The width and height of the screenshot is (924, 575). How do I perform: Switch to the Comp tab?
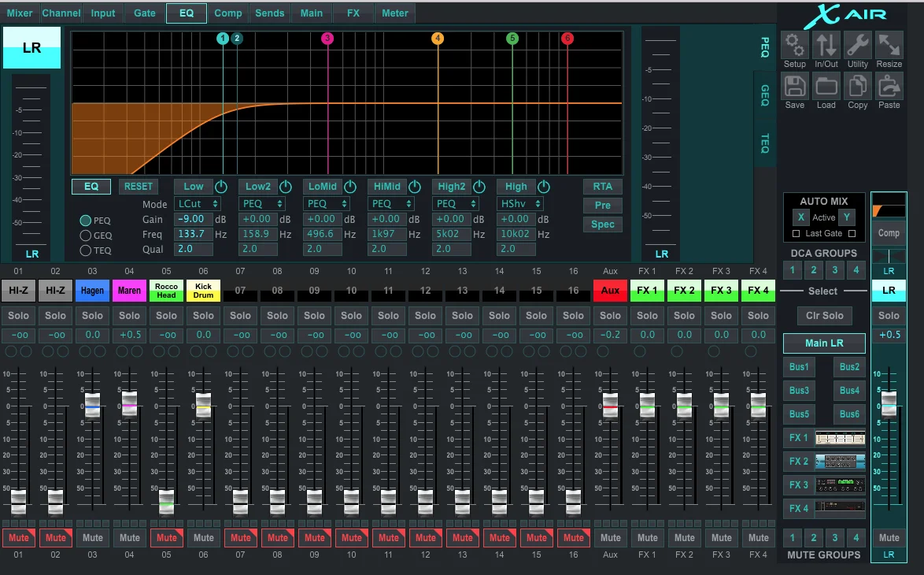tap(228, 13)
